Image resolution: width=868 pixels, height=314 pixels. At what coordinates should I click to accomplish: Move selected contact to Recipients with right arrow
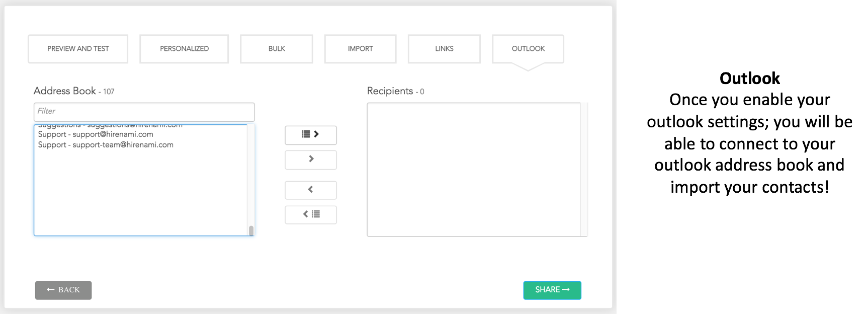click(310, 160)
